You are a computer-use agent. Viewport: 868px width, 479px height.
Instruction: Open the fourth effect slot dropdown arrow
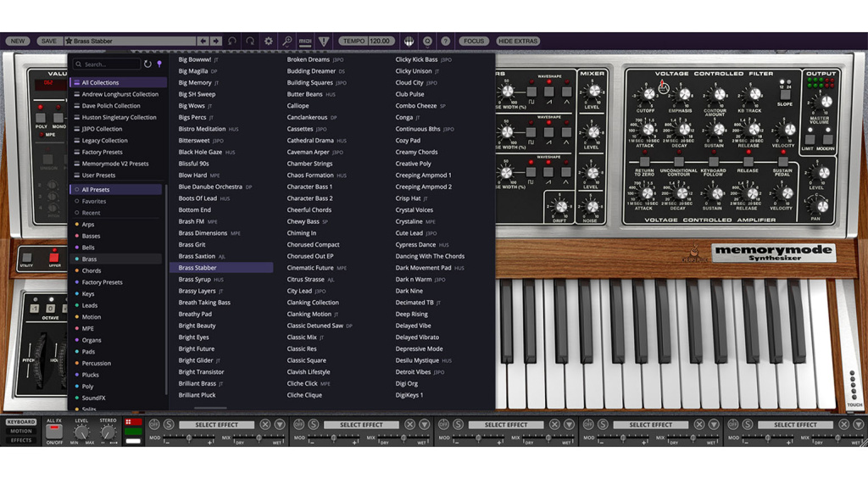tap(714, 424)
